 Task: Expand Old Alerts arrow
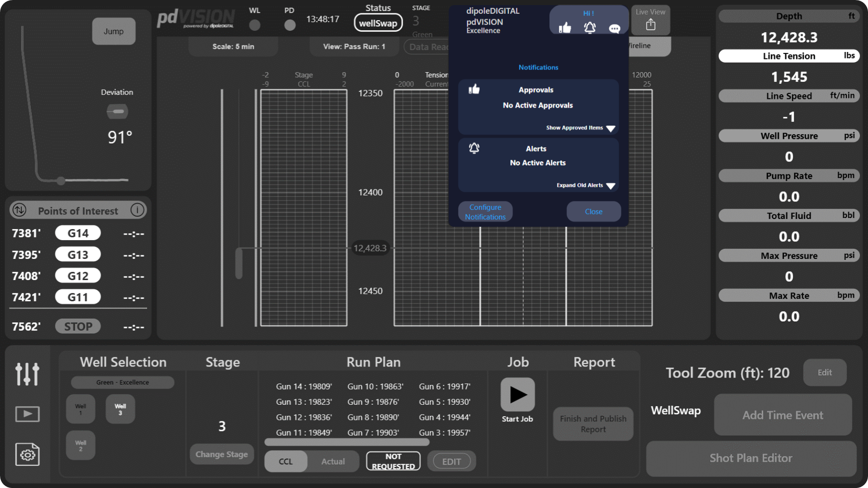click(611, 186)
